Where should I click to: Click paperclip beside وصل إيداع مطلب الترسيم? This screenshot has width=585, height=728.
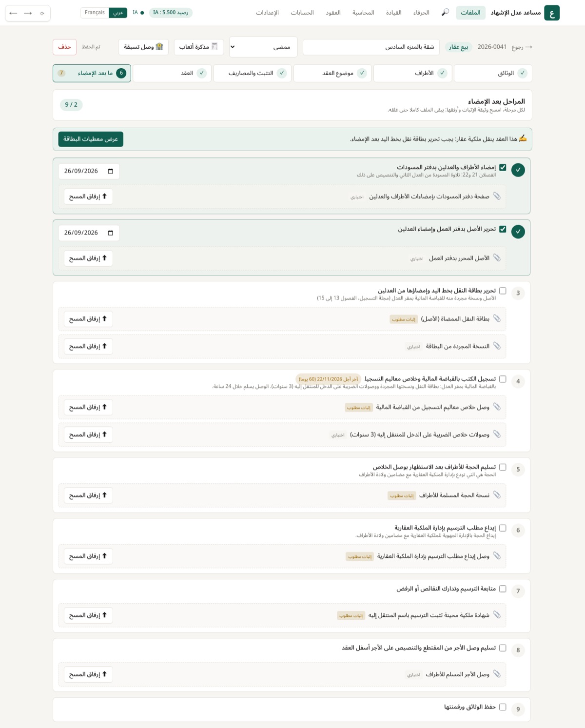[497, 555]
